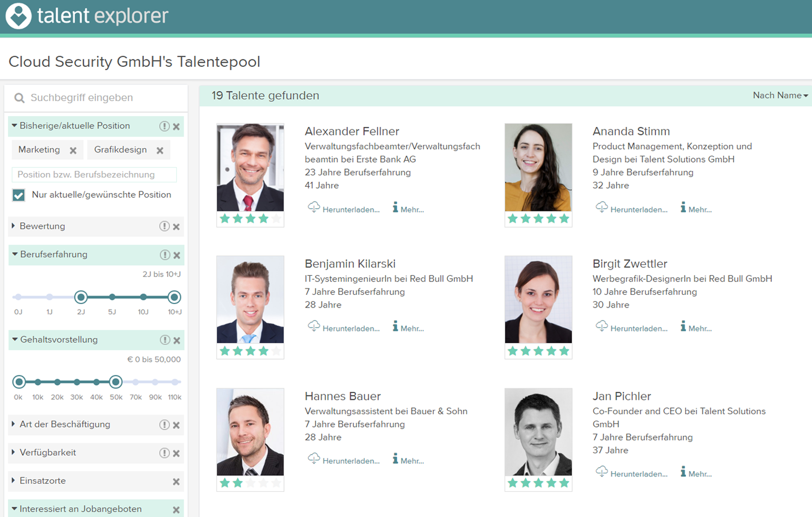Click info icon for Ananda Stimm
Image resolution: width=812 pixels, height=517 pixels.
[683, 207]
